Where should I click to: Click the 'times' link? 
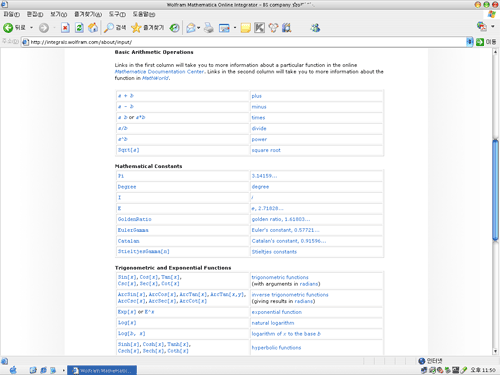click(x=258, y=118)
